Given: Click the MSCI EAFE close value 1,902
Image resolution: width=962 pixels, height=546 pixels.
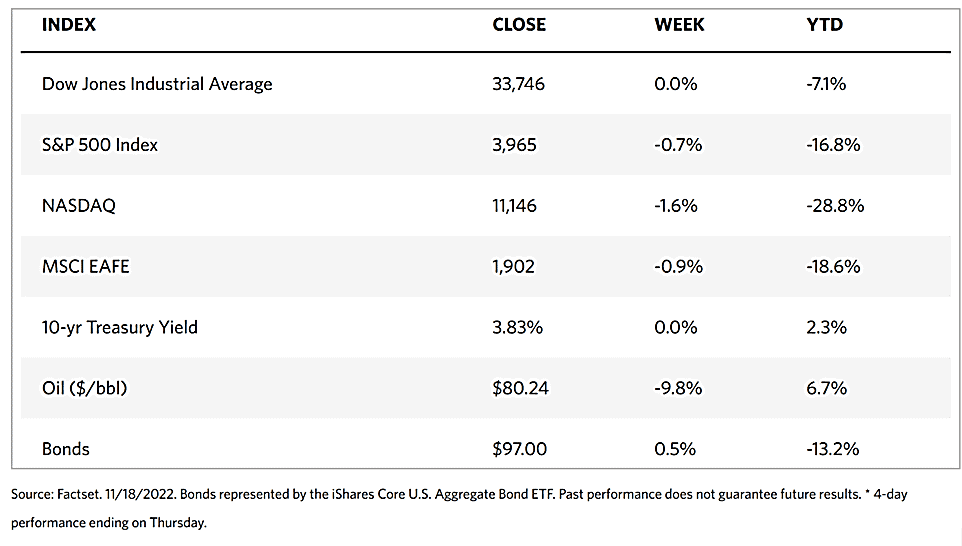Looking at the screenshot, I should pos(514,267).
